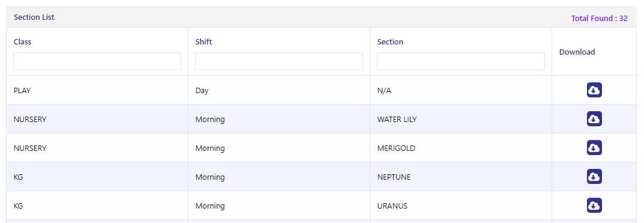
Task: Download the KG NEPTUNE section
Action: click(x=594, y=176)
